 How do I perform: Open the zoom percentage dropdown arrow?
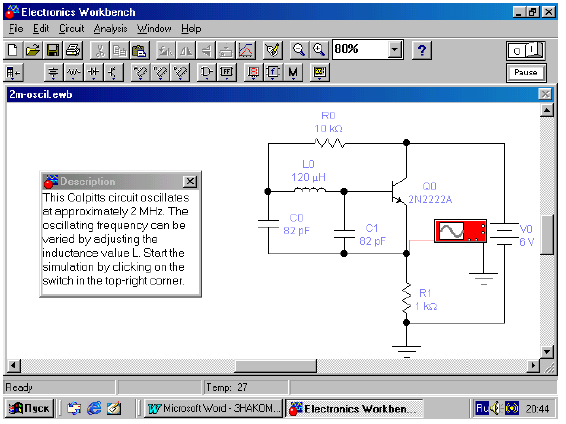pyautogui.click(x=395, y=49)
